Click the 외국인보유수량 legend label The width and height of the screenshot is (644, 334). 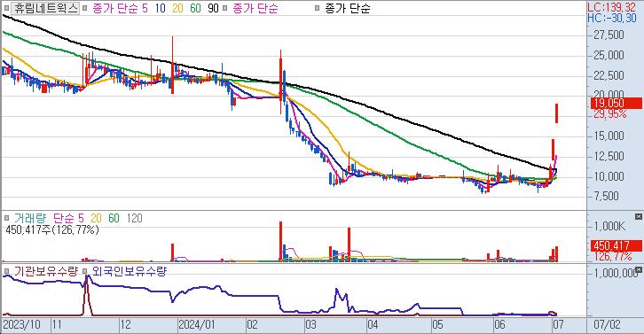click(x=129, y=271)
